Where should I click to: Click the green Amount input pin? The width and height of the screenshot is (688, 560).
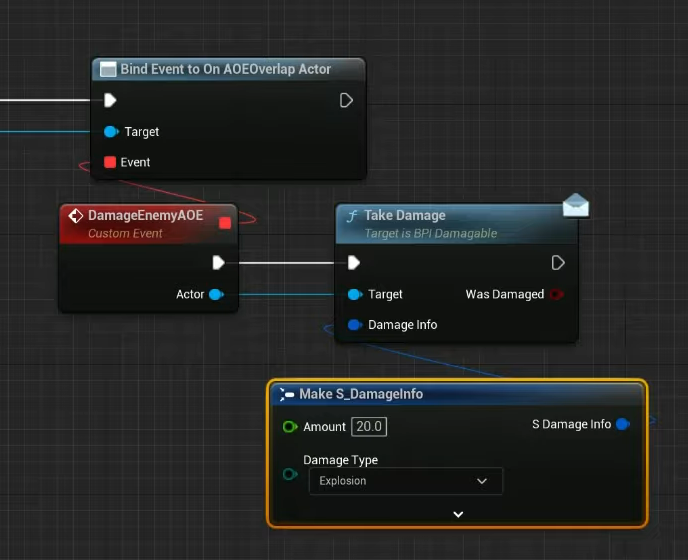pyautogui.click(x=290, y=427)
